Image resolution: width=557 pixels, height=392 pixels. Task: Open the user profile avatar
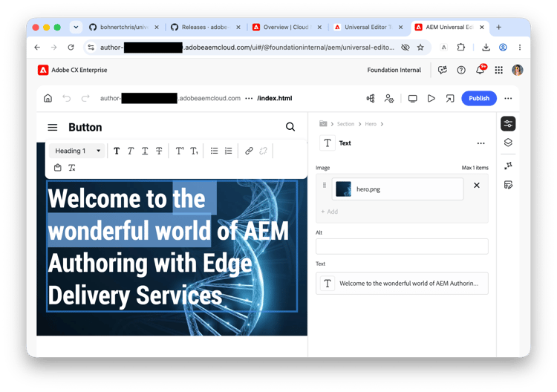(517, 70)
